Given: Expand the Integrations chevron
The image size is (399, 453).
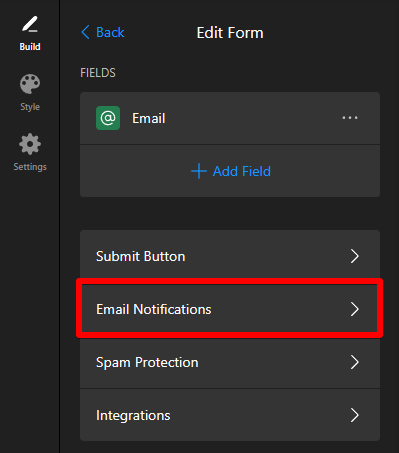Looking at the screenshot, I should [354, 415].
